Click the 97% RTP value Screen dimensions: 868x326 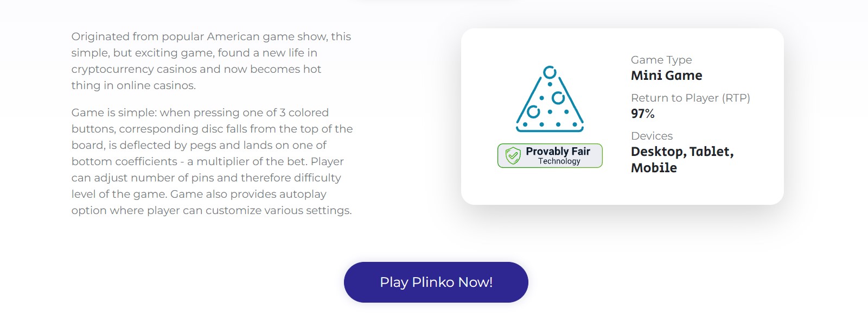click(x=643, y=114)
